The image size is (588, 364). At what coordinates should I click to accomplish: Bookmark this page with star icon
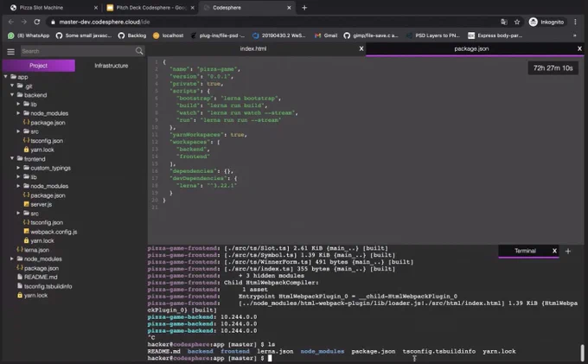[x=517, y=22]
